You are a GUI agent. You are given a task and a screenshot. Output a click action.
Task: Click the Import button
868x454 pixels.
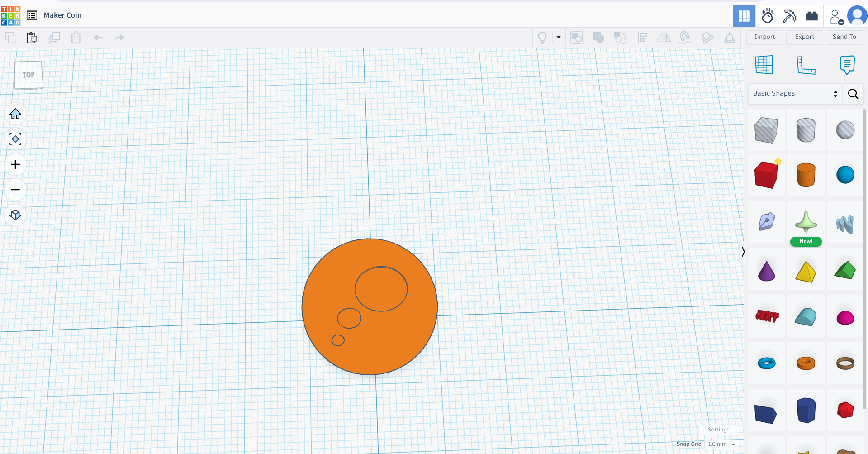(764, 37)
